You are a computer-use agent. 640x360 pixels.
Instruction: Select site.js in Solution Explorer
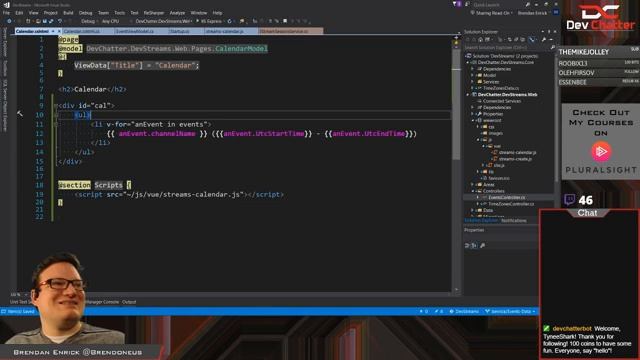tap(499, 165)
